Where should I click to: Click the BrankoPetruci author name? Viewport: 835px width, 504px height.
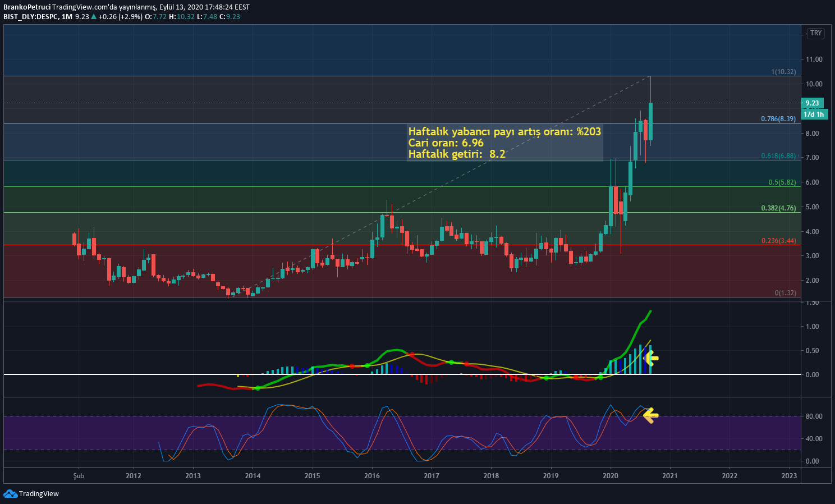(27, 7)
